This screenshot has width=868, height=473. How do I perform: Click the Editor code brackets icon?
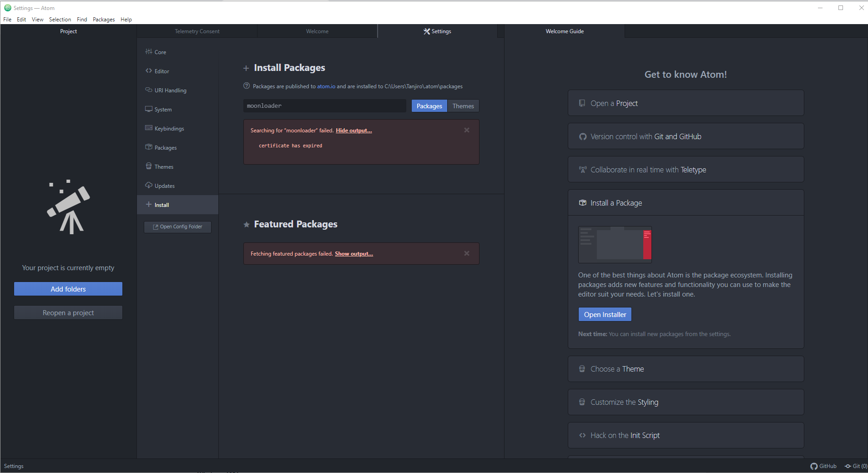tap(149, 71)
